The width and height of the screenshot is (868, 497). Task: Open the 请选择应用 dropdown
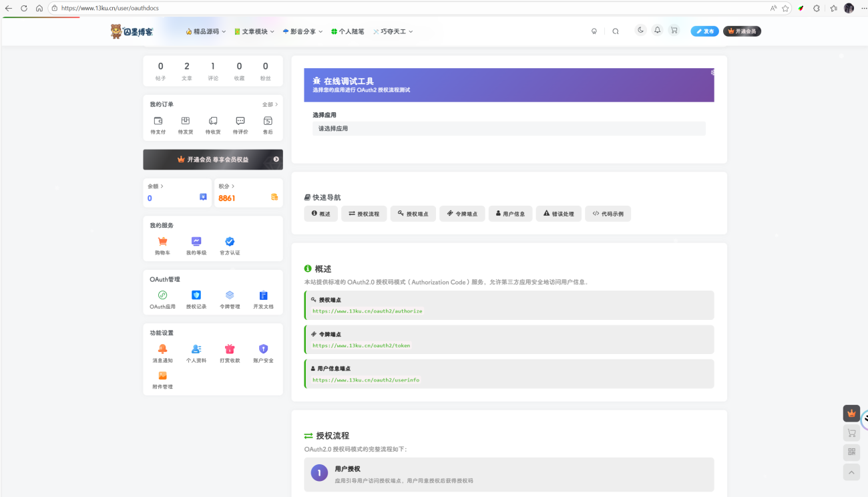(508, 128)
